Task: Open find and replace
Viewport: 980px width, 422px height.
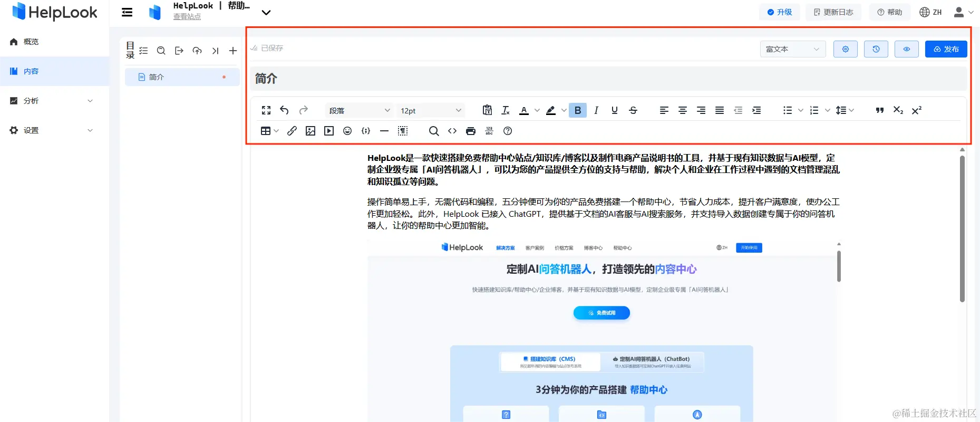Action: tap(434, 131)
